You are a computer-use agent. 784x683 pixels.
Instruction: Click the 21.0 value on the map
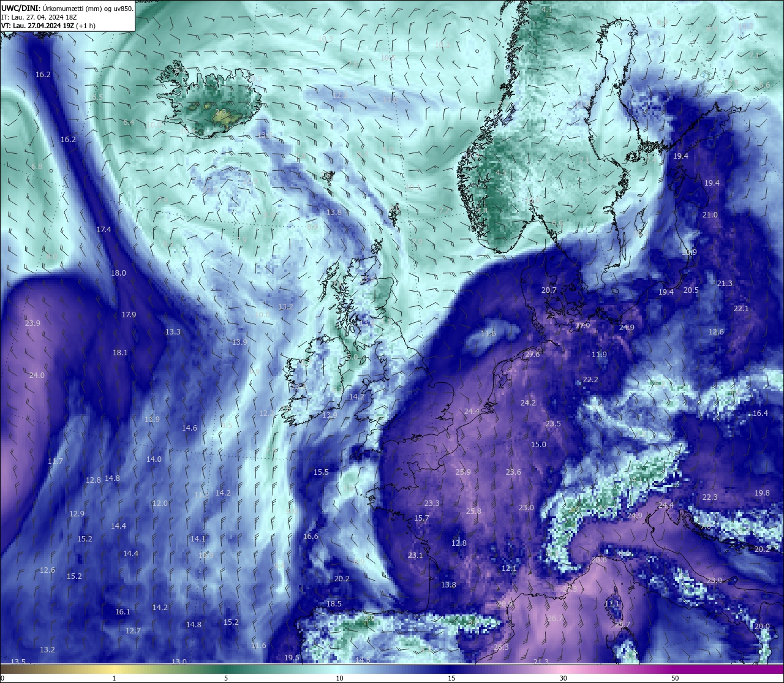tap(710, 215)
